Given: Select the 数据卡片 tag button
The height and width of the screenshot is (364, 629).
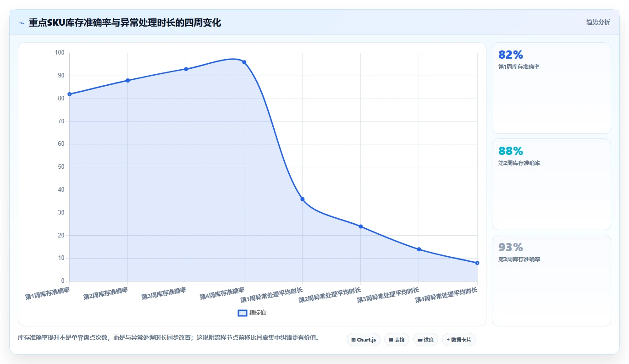Looking at the screenshot, I should coord(459,340).
